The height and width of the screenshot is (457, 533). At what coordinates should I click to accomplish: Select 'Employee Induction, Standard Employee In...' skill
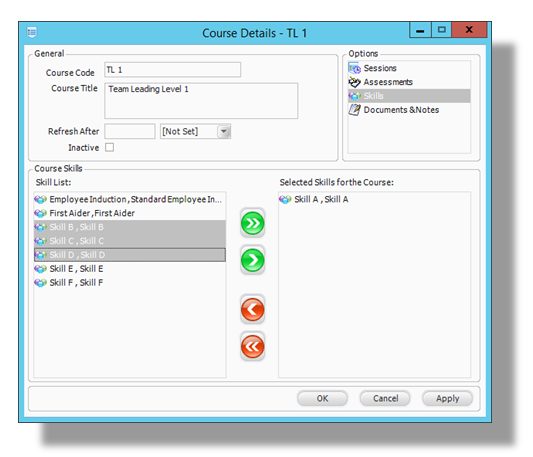click(x=130, y=199)
